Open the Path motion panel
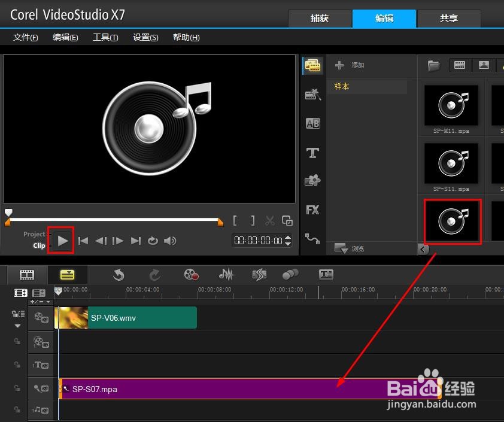 click(312, 238)
